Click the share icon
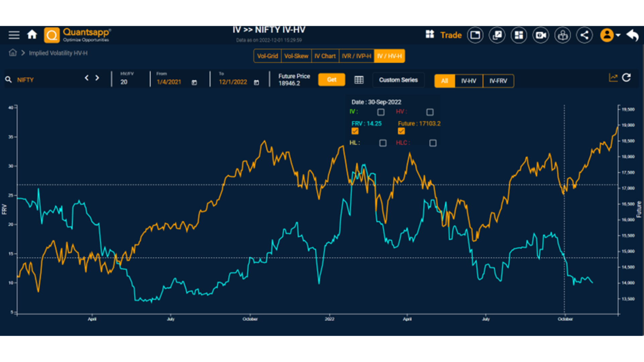 point(584,35)
